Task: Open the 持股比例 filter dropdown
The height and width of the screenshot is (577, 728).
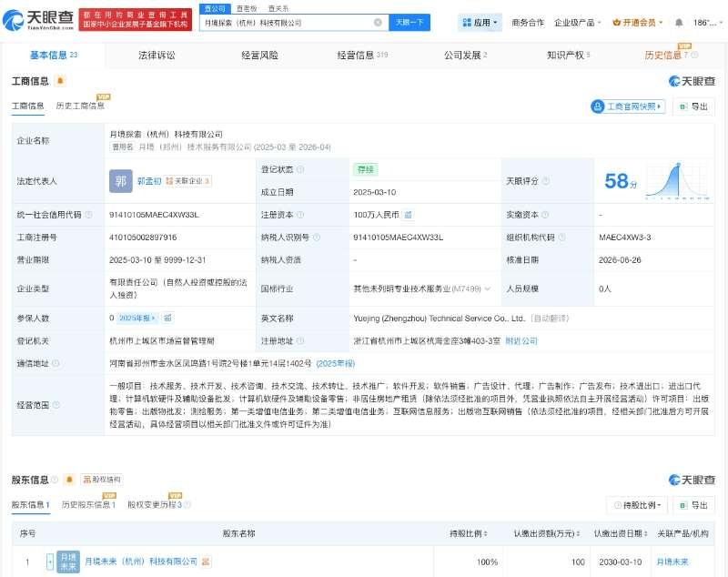Action: (x=637, y=505)
